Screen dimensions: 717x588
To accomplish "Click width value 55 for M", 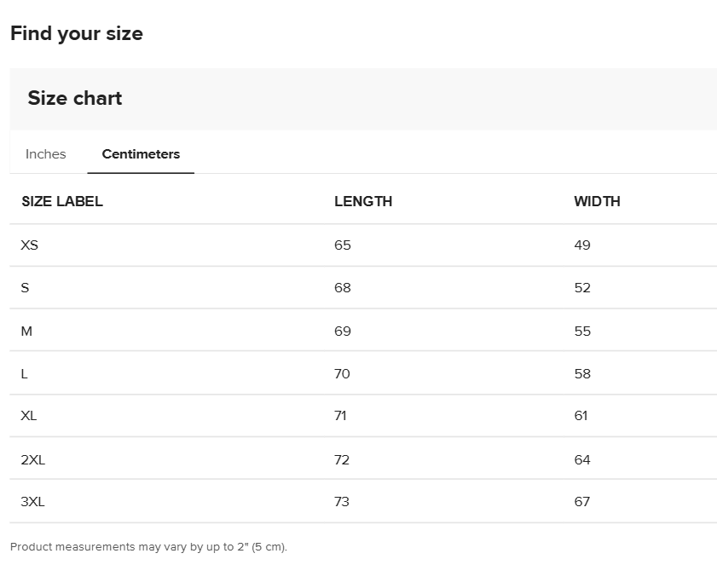I will pyautogui.click(x=582, y=331).
